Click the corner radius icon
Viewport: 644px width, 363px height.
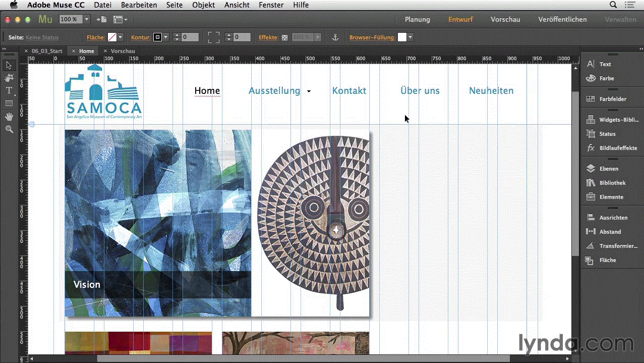click(214, 37)
